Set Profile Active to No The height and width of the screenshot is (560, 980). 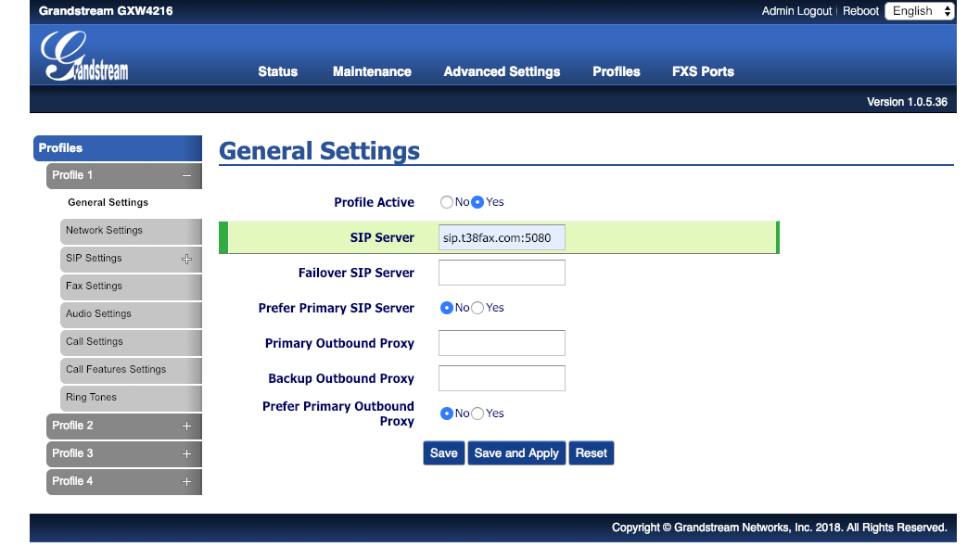tap(446, 202)
